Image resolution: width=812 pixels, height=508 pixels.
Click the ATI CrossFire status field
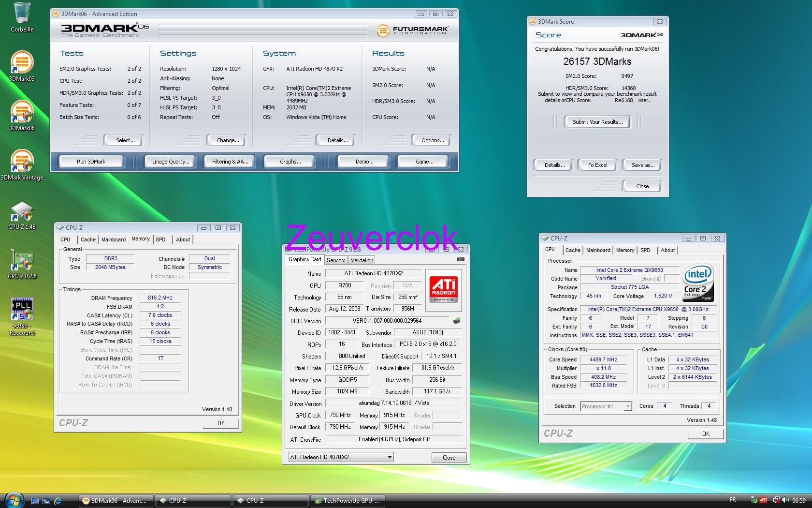coord(394,439)
